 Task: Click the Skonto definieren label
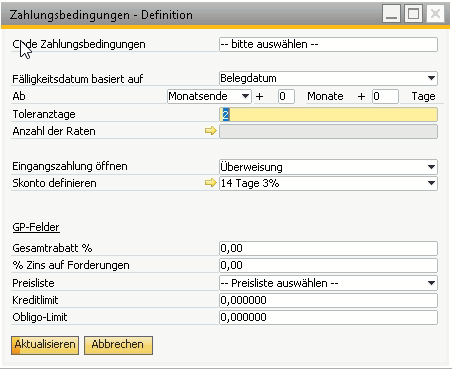[54, 183]
